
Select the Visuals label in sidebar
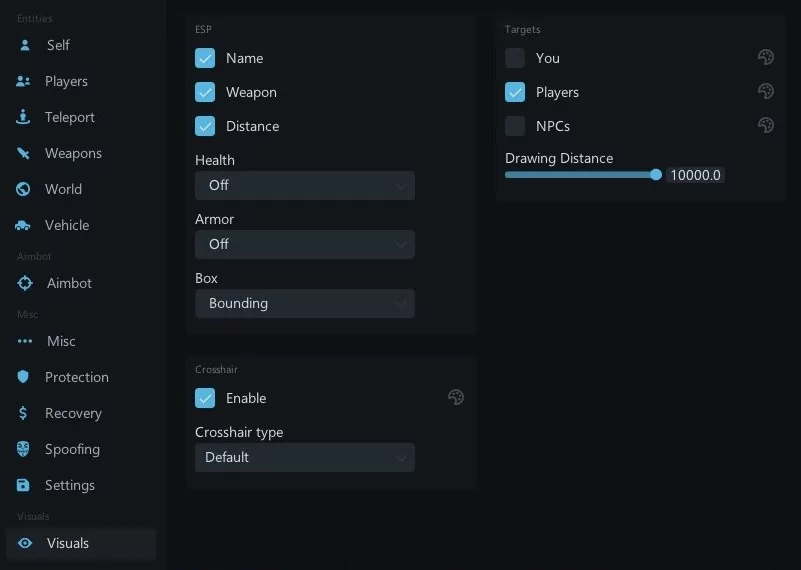pyautogui.click(x=68, y=543)
